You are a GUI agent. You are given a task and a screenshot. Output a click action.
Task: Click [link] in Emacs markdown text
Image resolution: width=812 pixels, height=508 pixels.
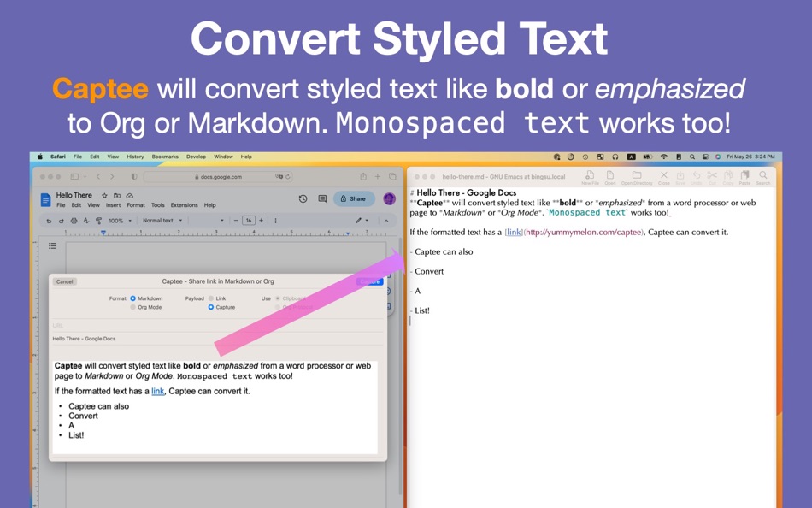(513, 233)
